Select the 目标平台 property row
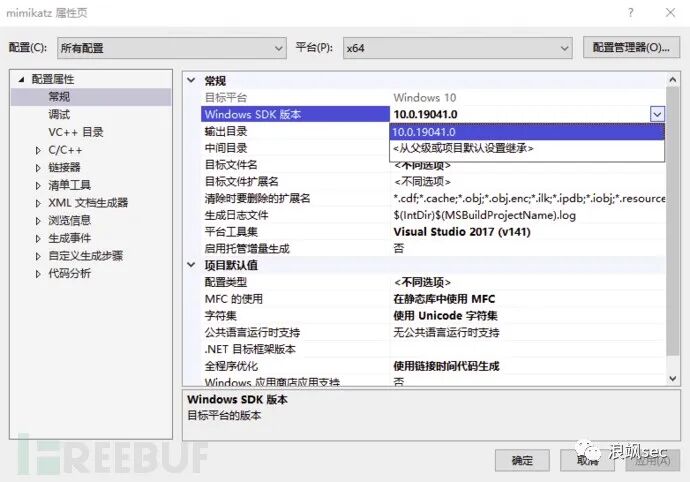 (x=433, y=97)
